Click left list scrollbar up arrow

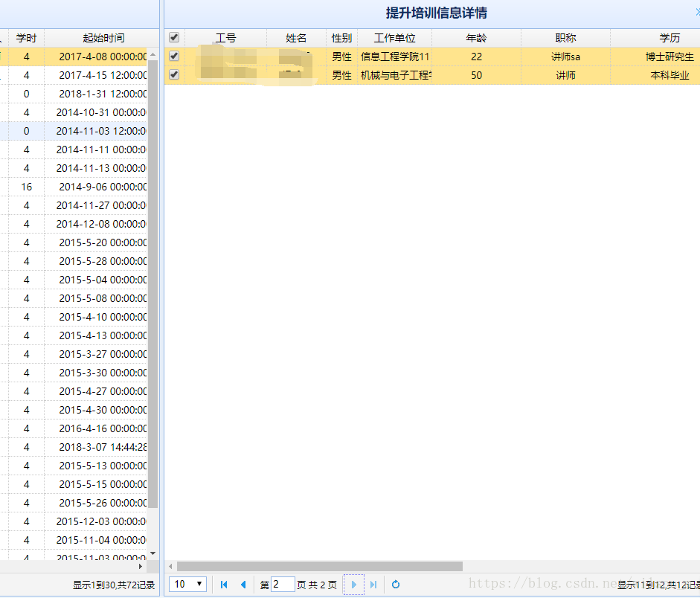coord(153,54)
